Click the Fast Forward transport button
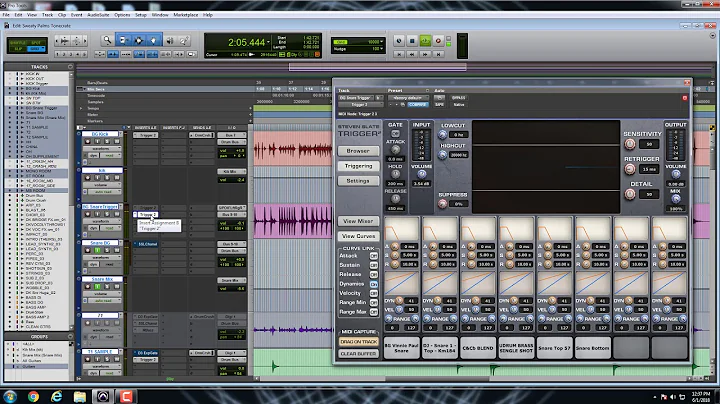Screen dimensions: 720x404 click(x=425, y=54)
